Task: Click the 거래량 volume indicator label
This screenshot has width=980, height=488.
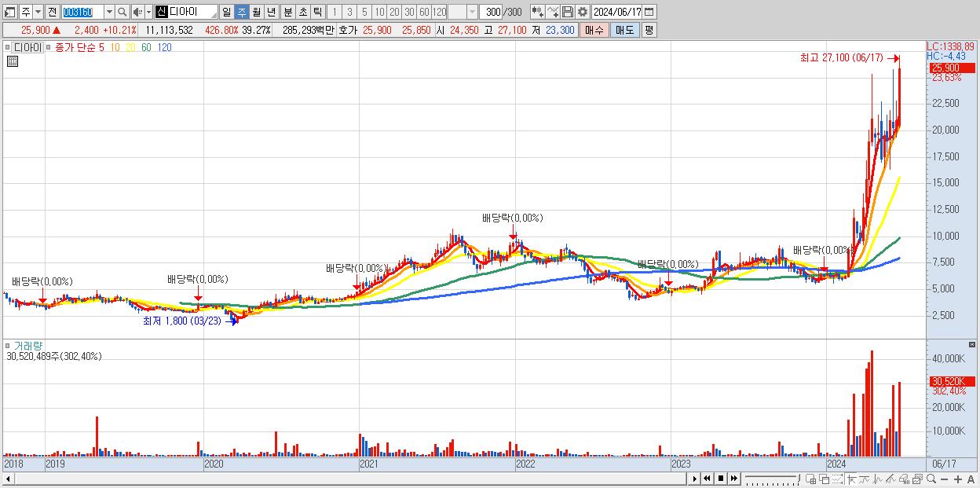Action: [x=27, y=345]
